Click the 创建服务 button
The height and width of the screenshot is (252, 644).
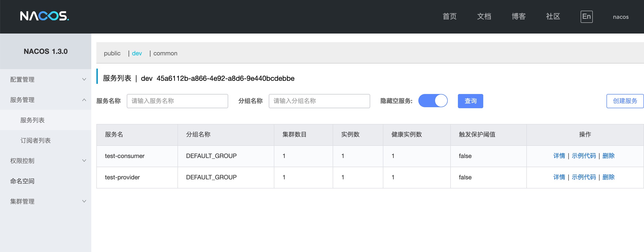pos(625,101)
